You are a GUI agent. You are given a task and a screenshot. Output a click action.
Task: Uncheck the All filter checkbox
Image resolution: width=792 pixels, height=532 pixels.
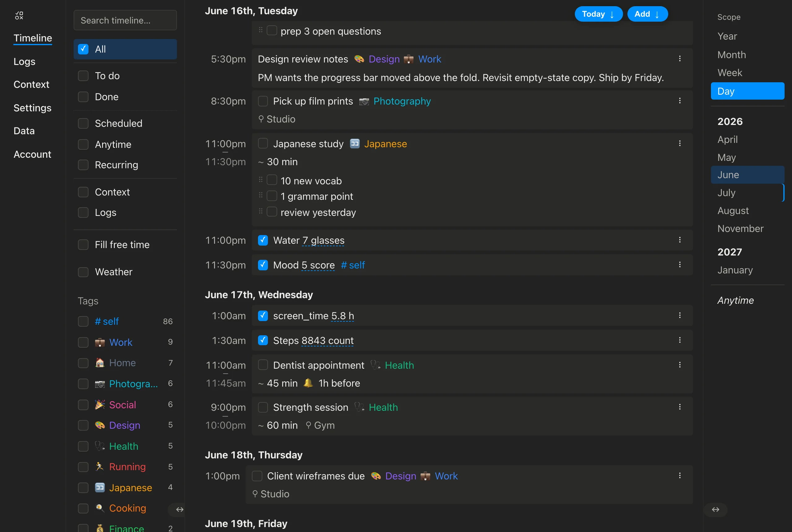(x=83, y=49)
